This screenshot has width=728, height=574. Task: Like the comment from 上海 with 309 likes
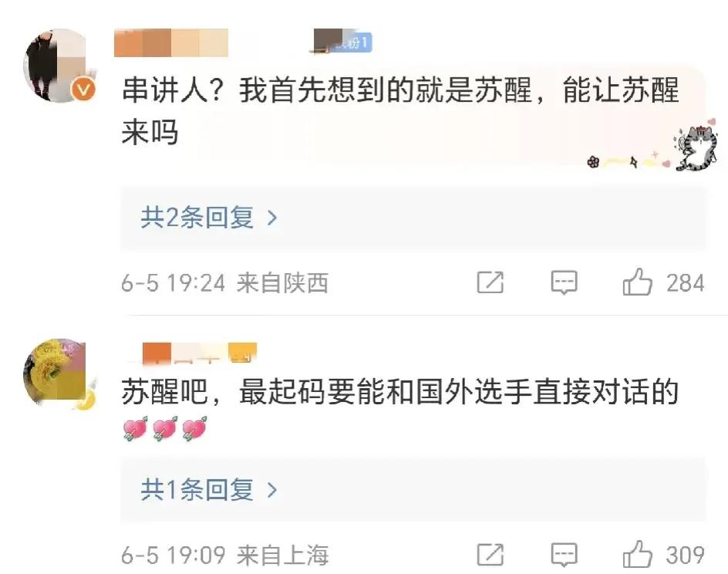[638, 555]
